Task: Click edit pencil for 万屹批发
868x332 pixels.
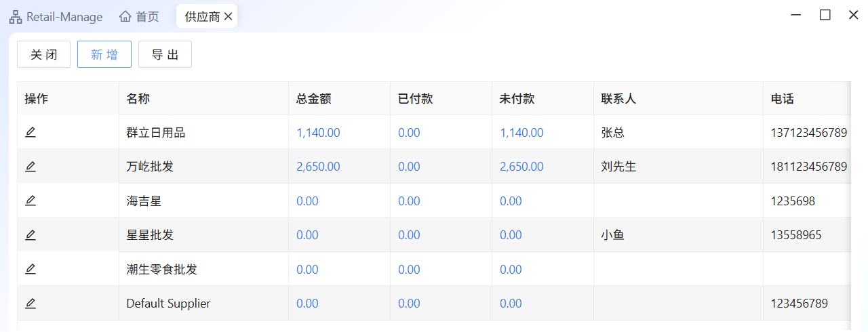Action: click(x=31, y=166)
